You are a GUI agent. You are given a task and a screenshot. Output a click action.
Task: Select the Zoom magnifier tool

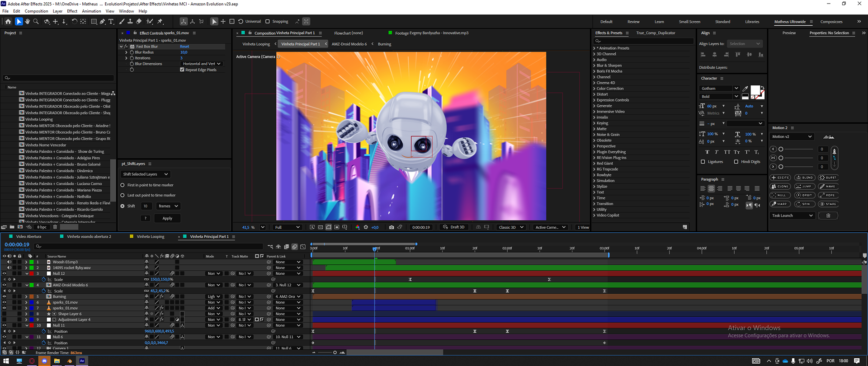(x=36, y=21)
